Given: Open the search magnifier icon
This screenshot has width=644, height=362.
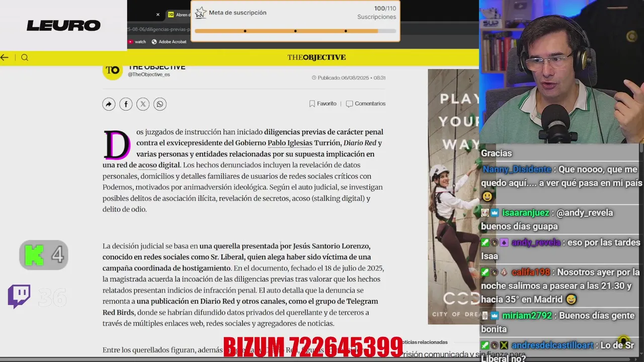Looking at the screenshot, I should pyautogui.click(x=25, y=57).
